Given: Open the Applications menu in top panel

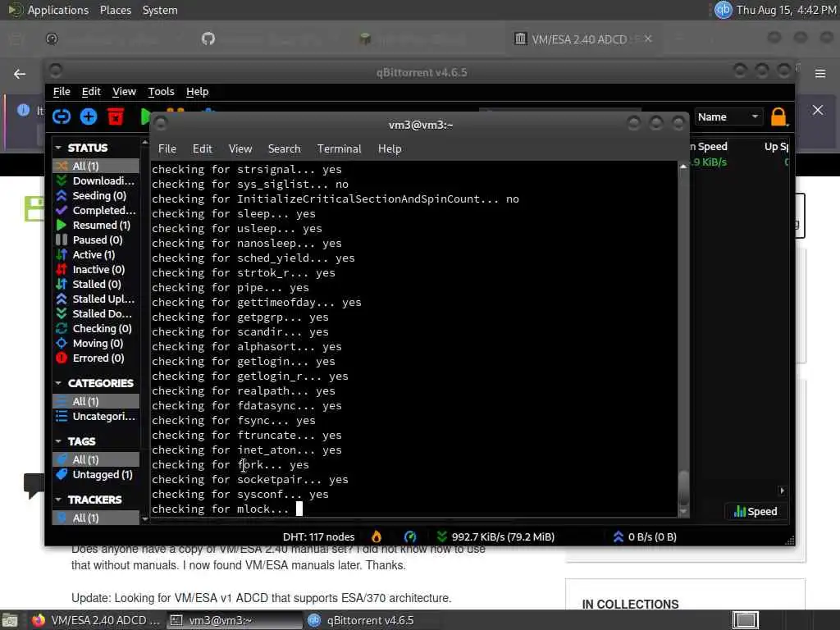Looking at the screenshot, I should 58,10.
